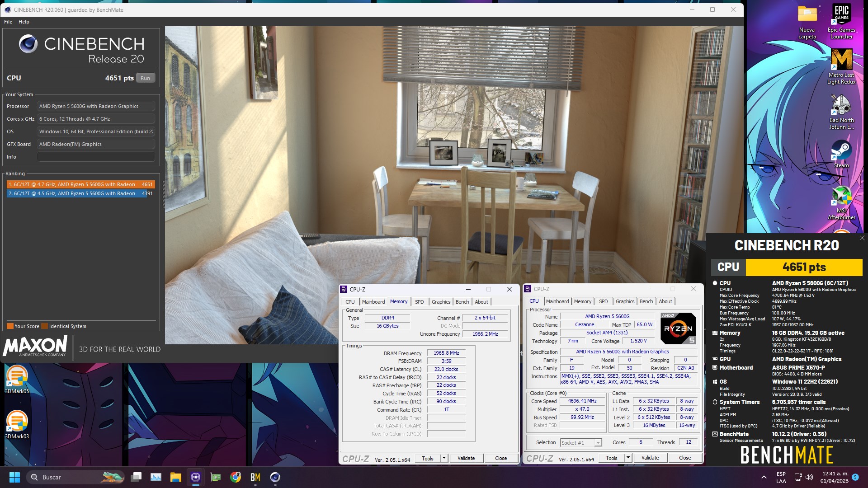This screenshot has height=488, width=868.
Task: Click Validate in CPU-Z CPU window
Action: pyautogui.click(x=650, y=458)
